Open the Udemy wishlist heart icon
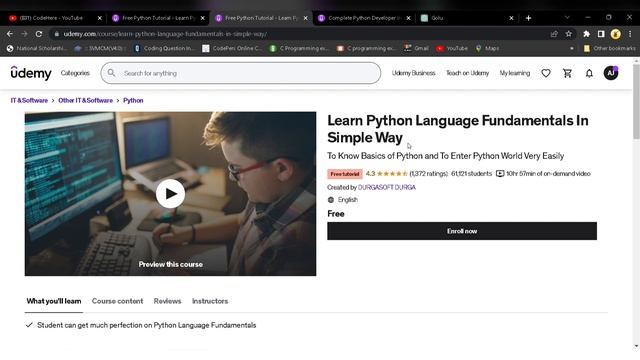Image resolution: width=640 pixels, height=360 pixels. point(546,73)
